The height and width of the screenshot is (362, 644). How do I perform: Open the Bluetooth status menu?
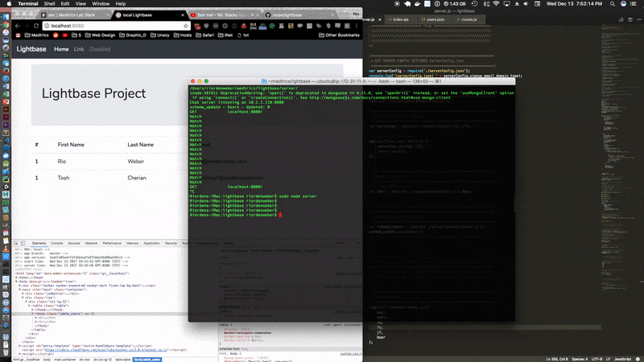pyautogui.click(x=486, y=4)
